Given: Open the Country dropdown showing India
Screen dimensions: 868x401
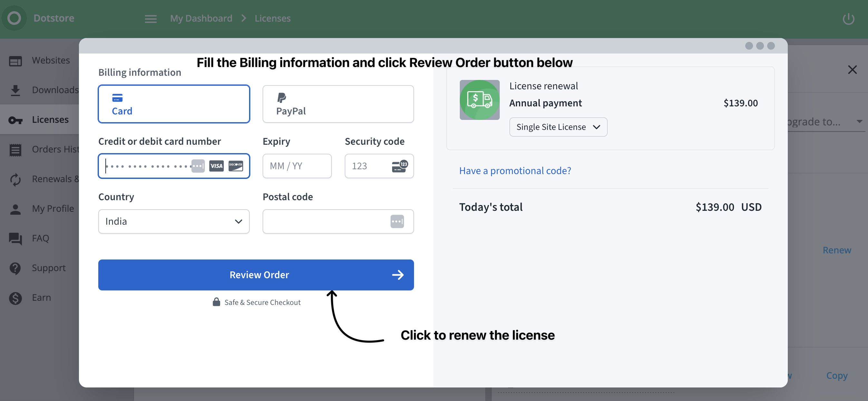Looking at the screenshot, I should click(x=174, y=221).
